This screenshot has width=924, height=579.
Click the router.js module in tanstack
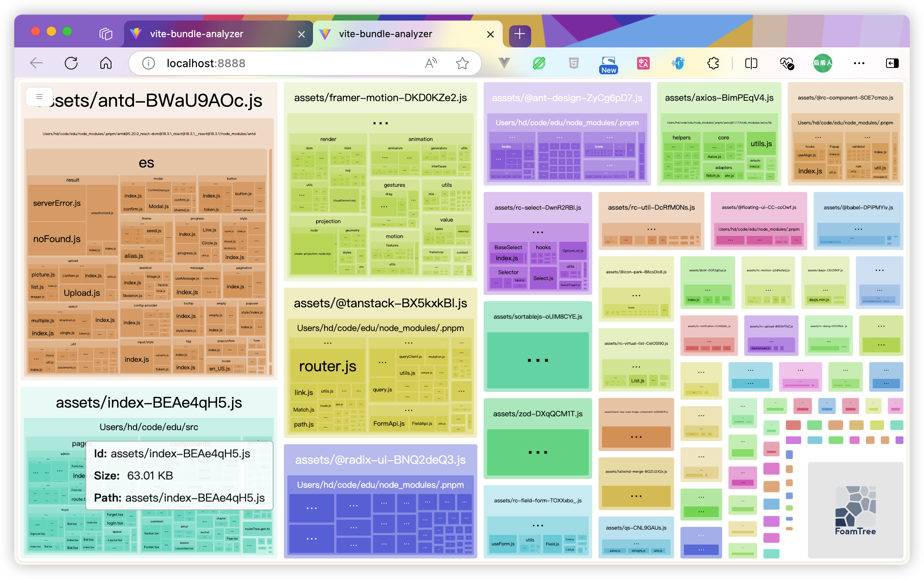pos(328,366)
